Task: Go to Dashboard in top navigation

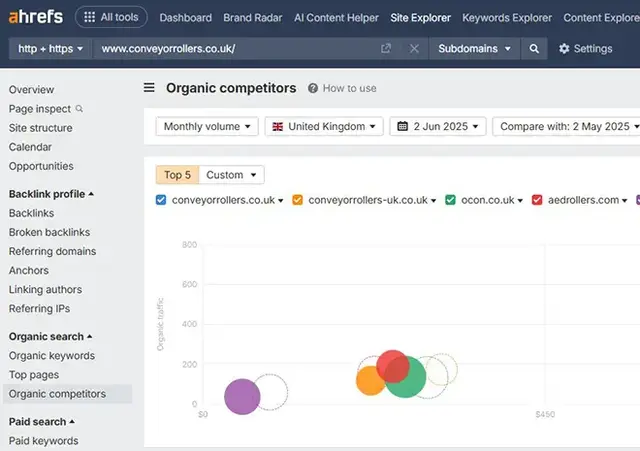Action: (185, 18)
